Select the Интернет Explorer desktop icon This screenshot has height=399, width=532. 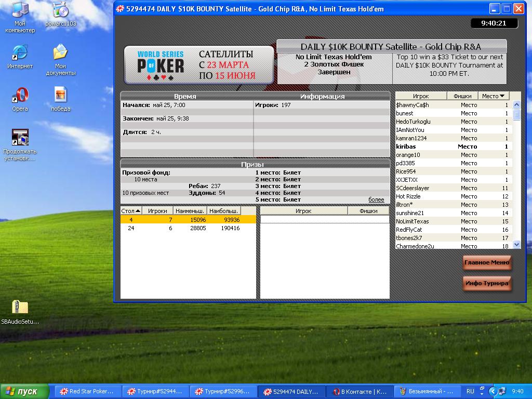click(20, 56)
